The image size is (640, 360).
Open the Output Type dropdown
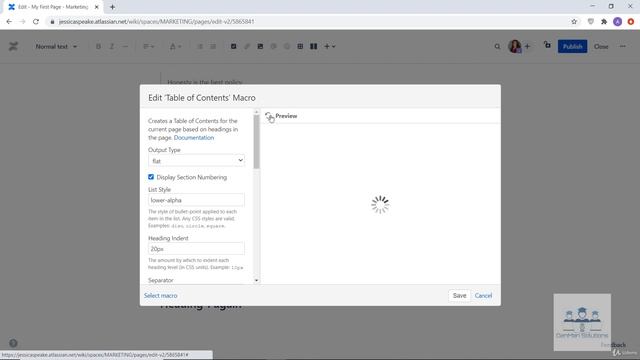point(196,160)
